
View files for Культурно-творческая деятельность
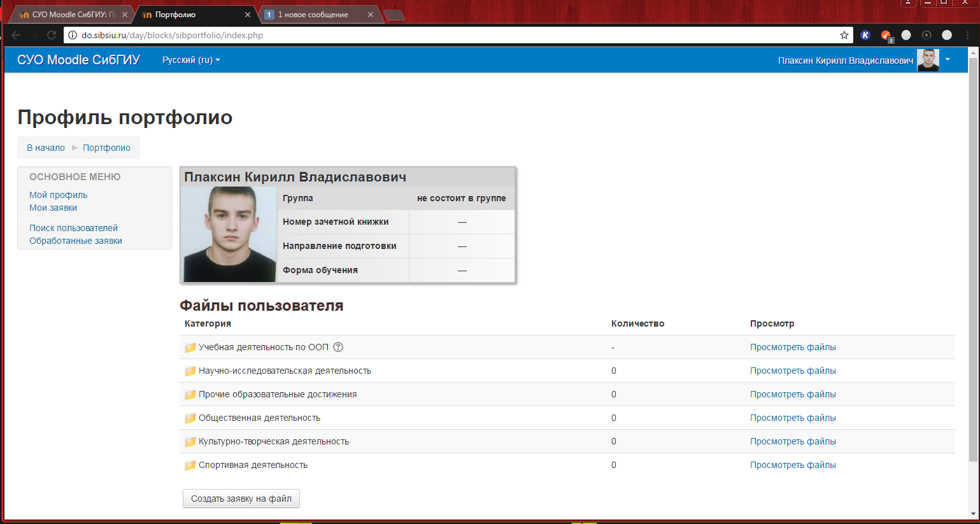[793, 441]
